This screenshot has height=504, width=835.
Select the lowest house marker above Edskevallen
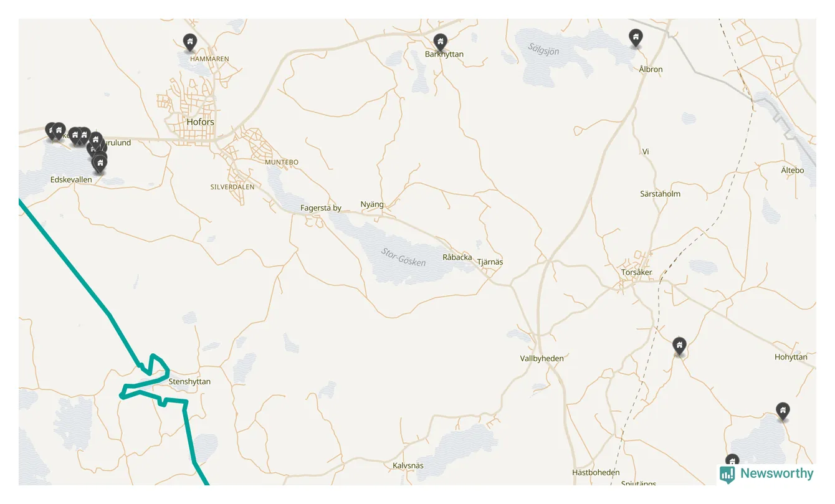point(100,163)
